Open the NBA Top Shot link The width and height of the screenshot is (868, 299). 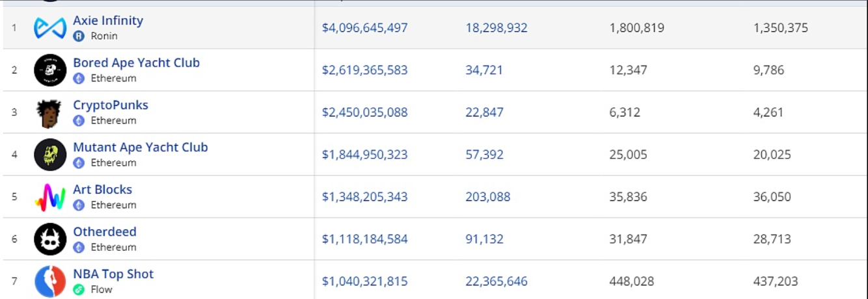(113, 274)
